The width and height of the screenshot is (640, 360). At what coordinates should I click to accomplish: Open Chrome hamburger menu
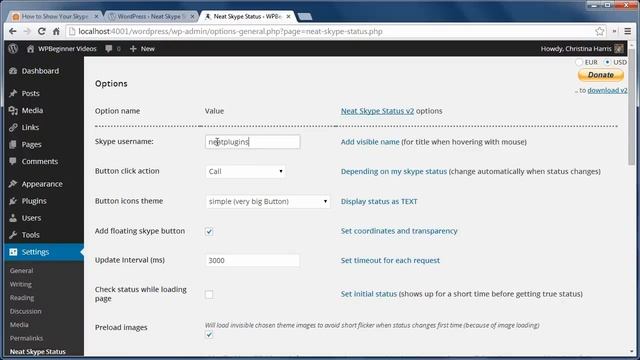pos(628,31)
